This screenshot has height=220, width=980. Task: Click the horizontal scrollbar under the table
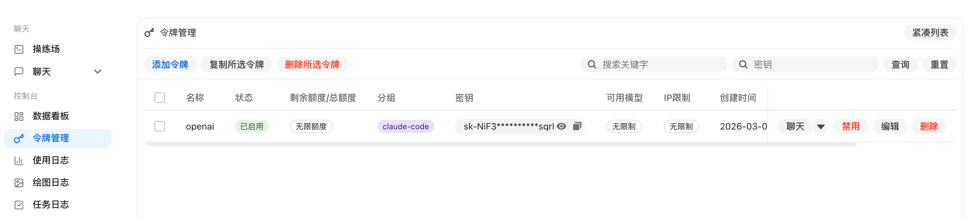coord(500,144)
